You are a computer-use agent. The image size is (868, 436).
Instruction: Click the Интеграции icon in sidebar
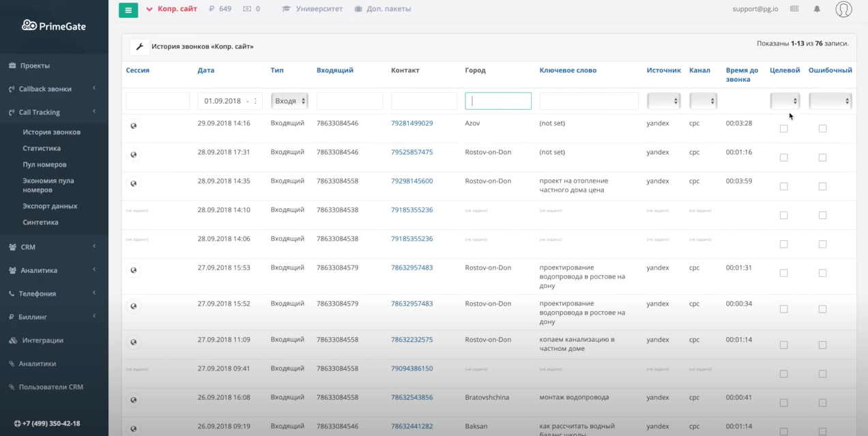12,340
